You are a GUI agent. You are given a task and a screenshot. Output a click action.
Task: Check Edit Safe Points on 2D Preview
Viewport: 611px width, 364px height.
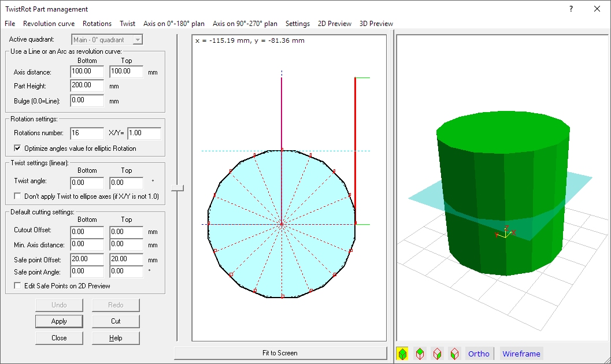(x=17, y=285)
